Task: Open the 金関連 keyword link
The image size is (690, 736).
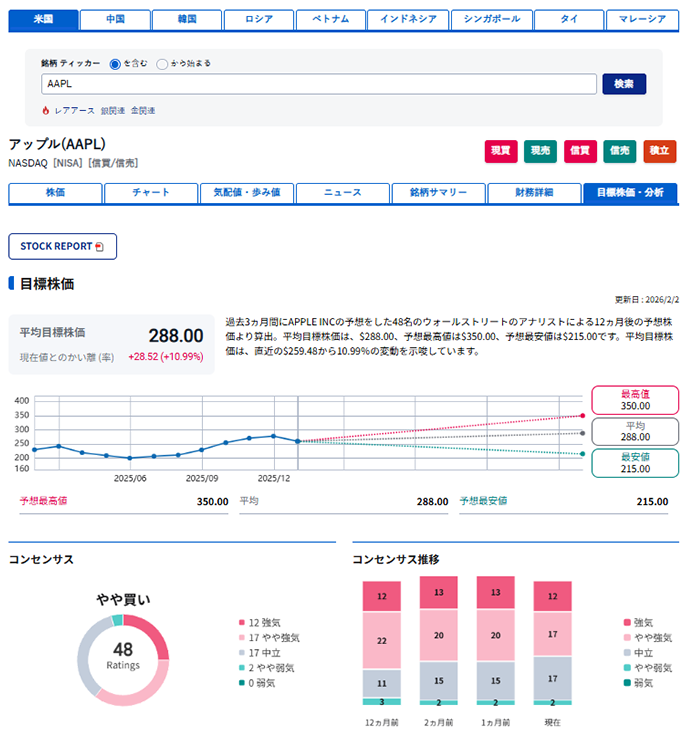Action: point(143,111)
